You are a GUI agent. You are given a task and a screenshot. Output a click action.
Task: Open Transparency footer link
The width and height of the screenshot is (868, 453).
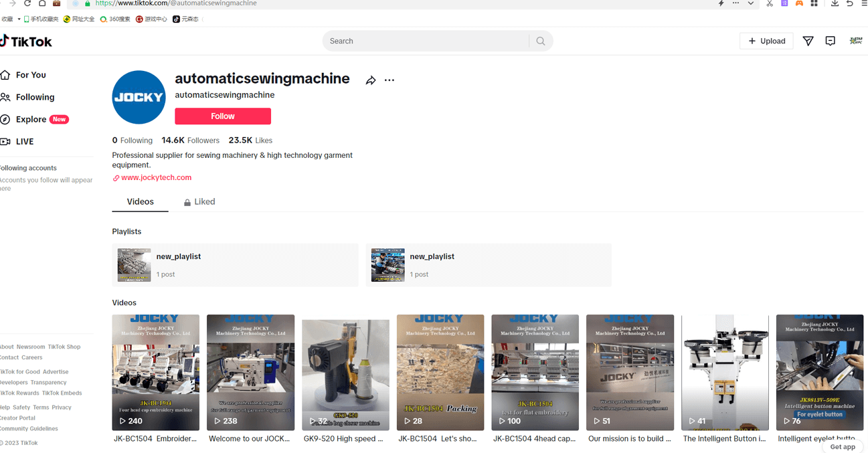[48, 382]
